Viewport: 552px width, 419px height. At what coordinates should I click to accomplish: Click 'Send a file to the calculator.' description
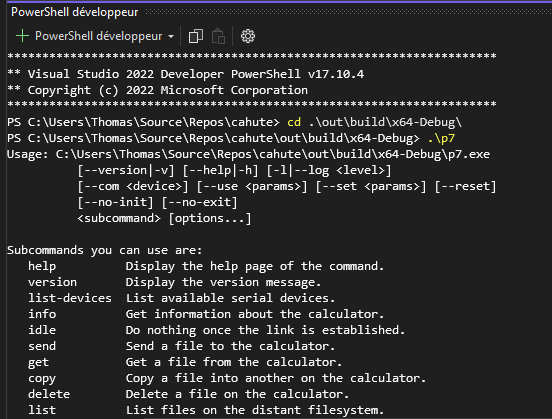[x=231, y=346]
